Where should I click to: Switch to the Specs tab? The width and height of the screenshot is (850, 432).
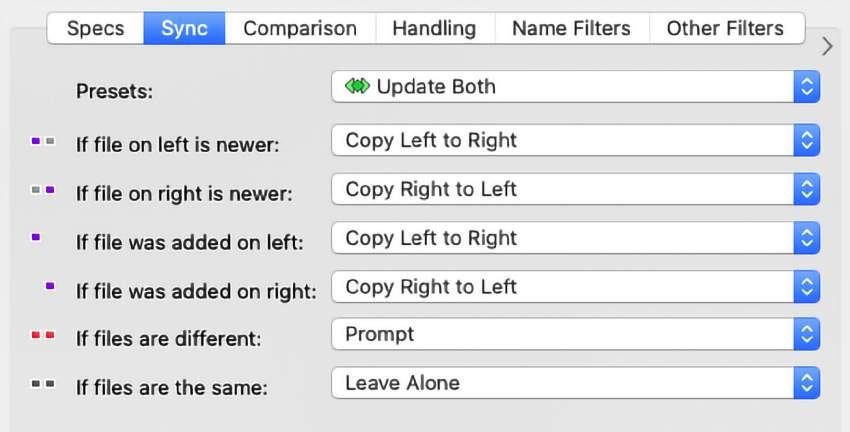click(95, 28)
